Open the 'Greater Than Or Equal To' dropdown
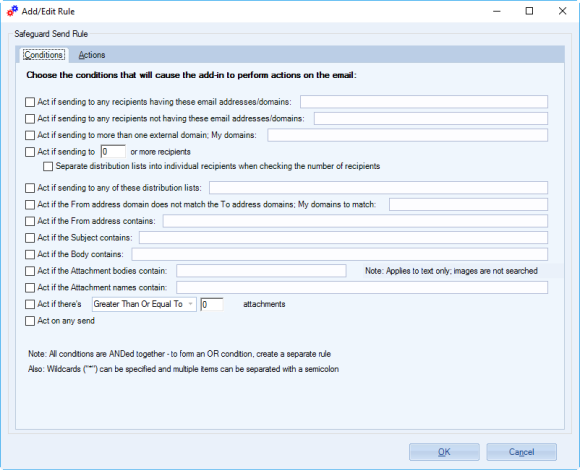This screenshot has width=580, height=470. tap(144, 304)
